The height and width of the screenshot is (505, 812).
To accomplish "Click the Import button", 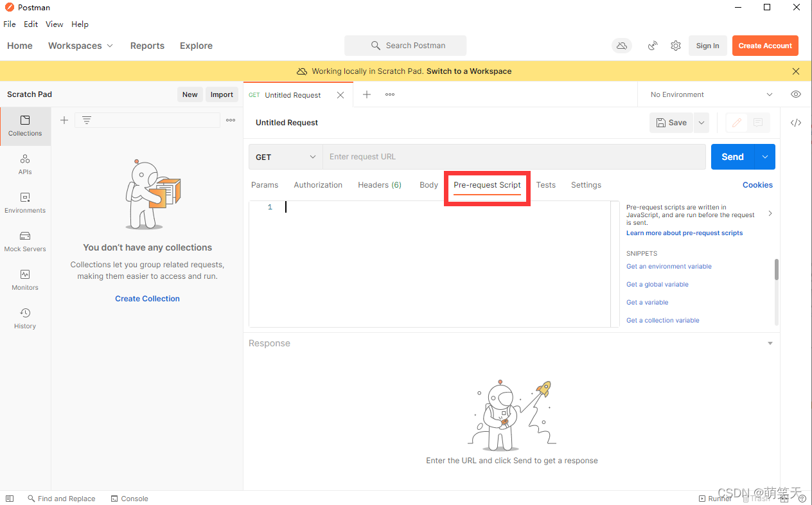I will coord(222,94).
